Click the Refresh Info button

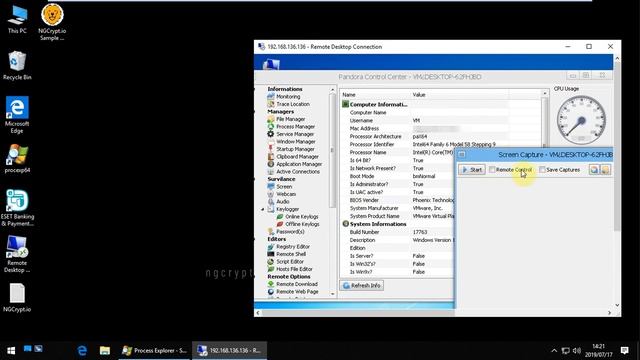click(x=362, y=285)
